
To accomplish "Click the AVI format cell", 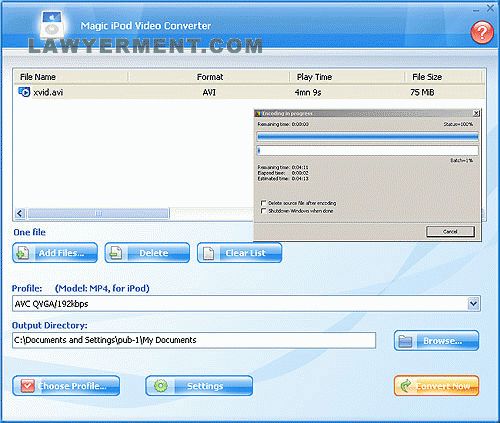I will [209, 92].
